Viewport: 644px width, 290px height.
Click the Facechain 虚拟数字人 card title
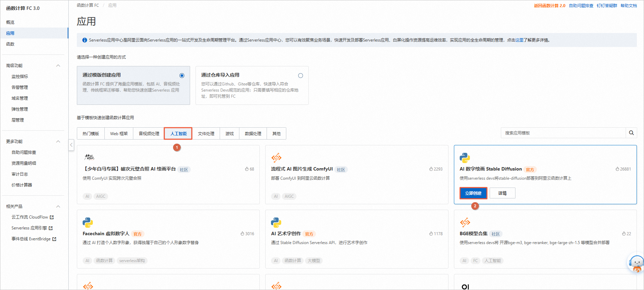click(x=106, y=233)
